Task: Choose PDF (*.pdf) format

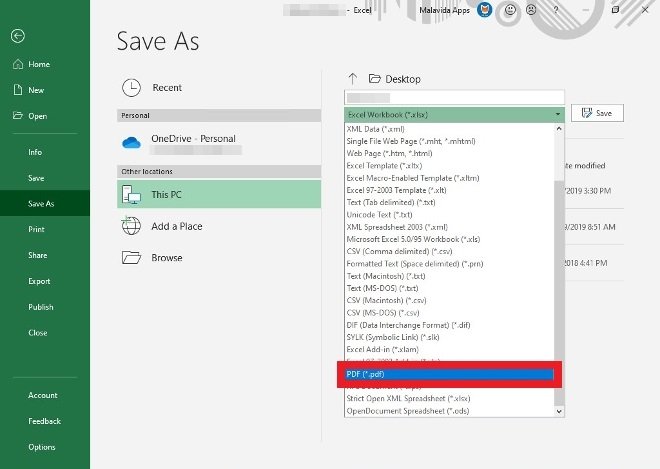Action: (449, 374)
